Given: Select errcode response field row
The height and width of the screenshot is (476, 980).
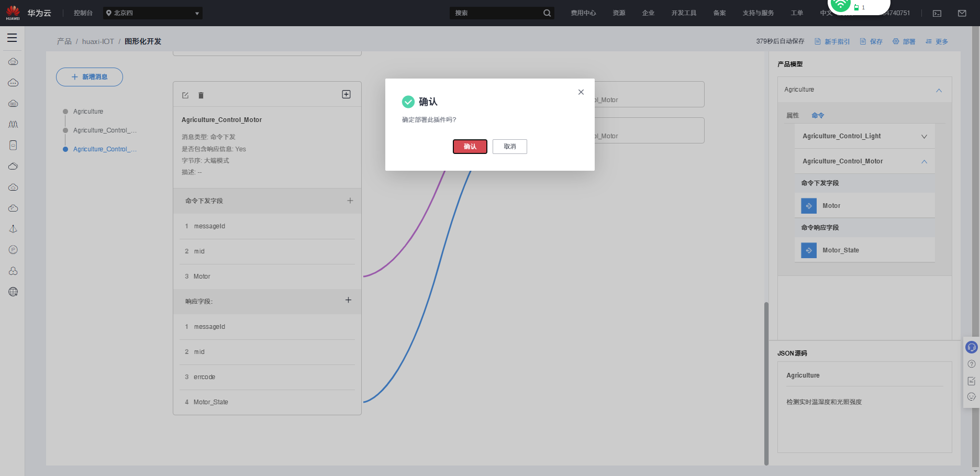Looking at the screenshot, I should (267, 377).
